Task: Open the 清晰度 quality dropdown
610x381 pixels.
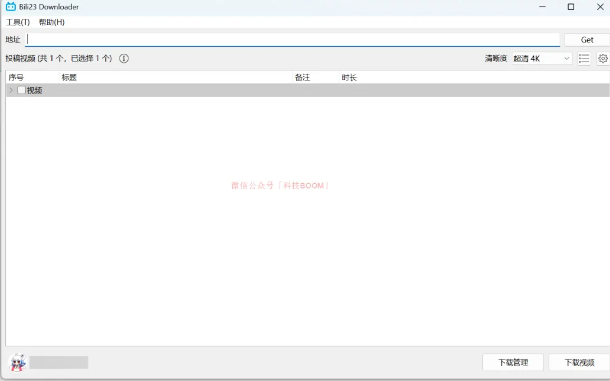Action: 542,59
